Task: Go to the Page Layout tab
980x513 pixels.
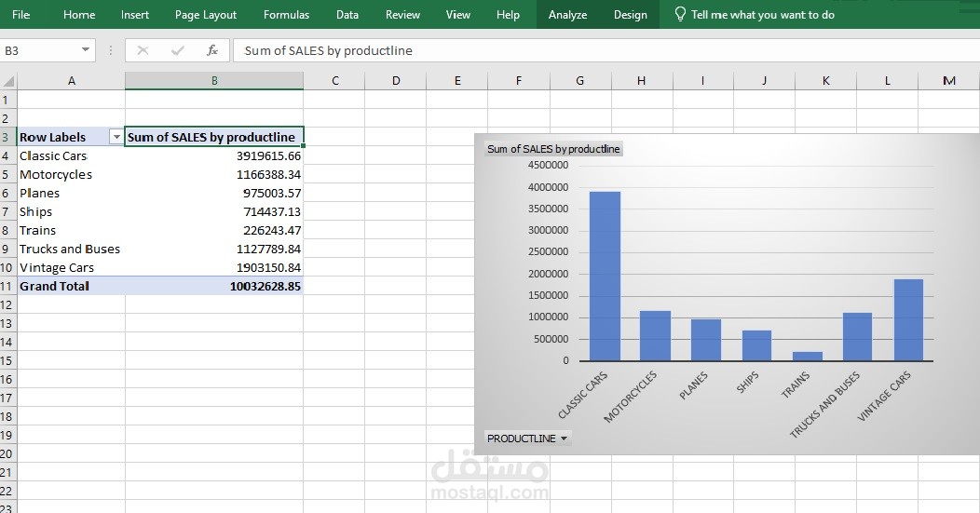Action: click(x=206, y=14)
